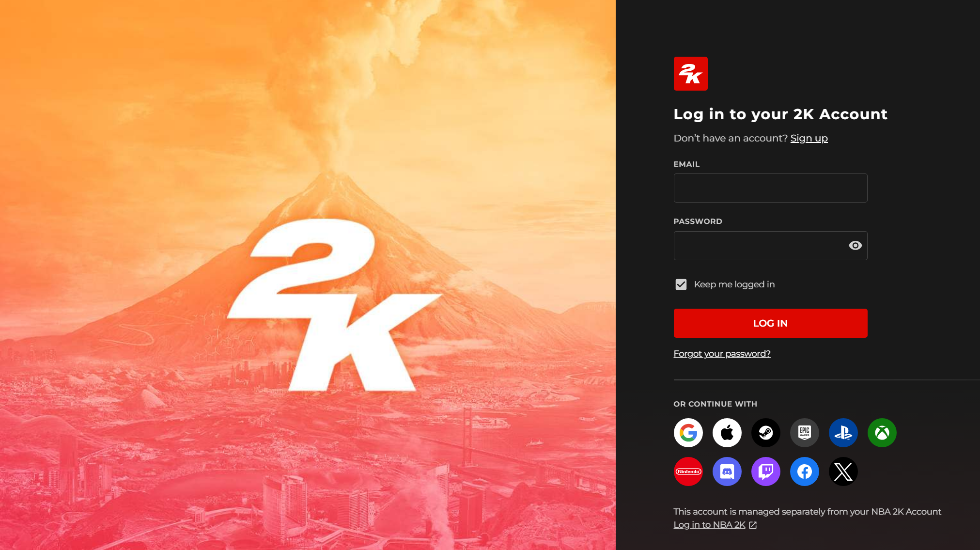Uncheck the Keep me logged in checkbox

click(681, 284)
